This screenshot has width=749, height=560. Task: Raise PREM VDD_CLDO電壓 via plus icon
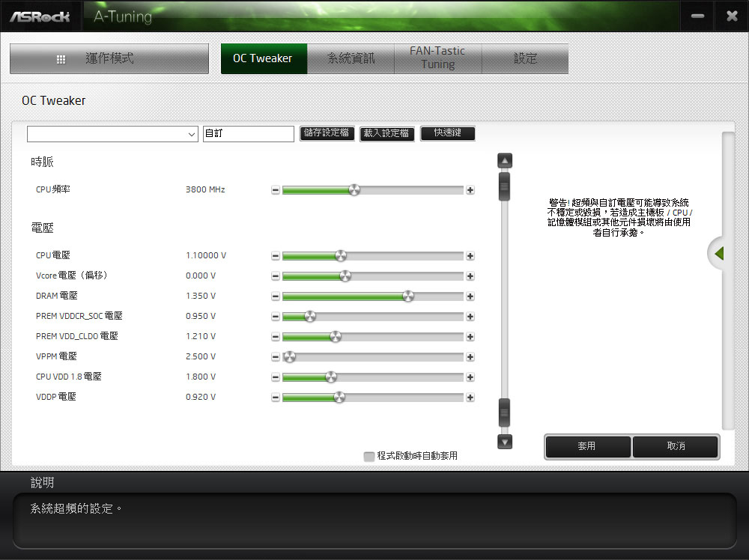click(x=470, y=337)
